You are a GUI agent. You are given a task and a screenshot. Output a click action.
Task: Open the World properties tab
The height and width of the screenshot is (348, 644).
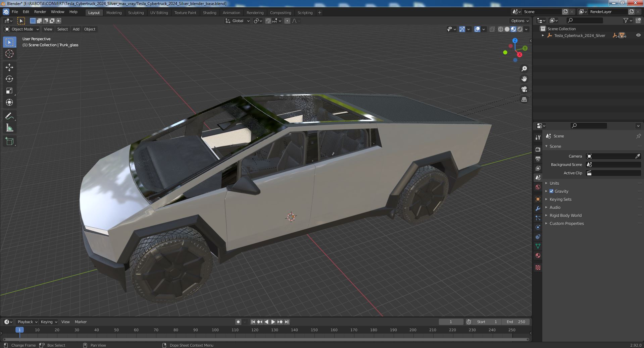point(538,187)
